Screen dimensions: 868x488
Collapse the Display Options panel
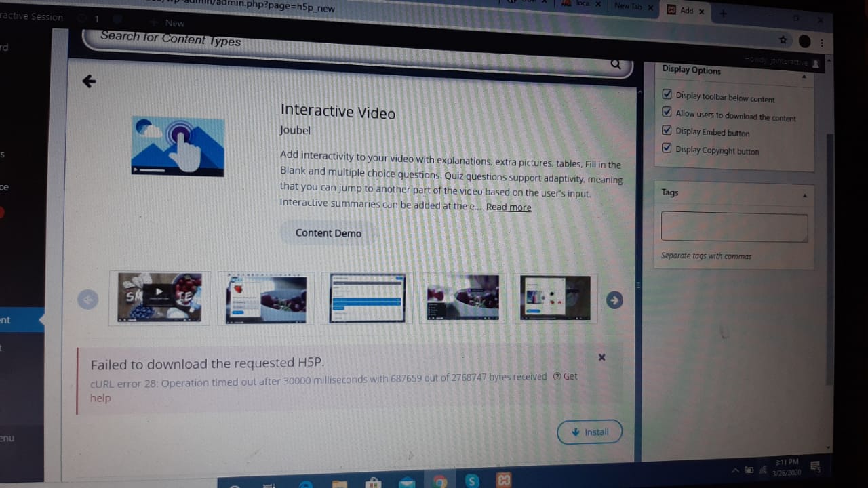click(804, 77)
